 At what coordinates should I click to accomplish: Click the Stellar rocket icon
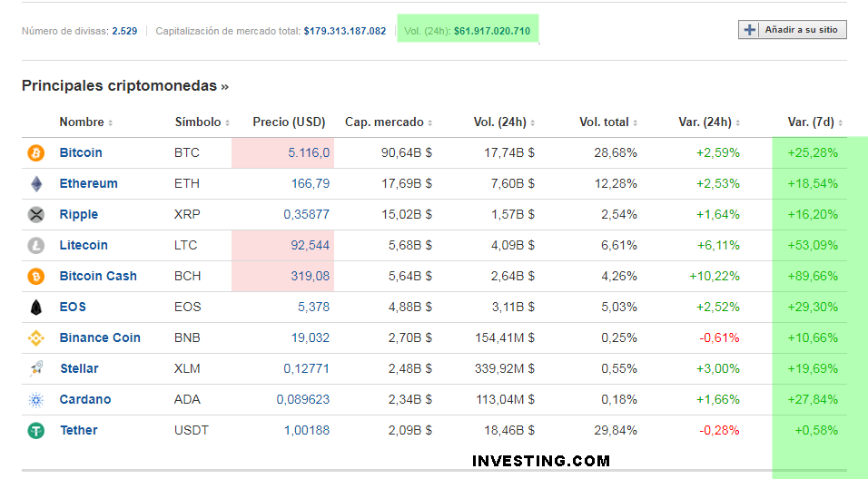[36, 369]
